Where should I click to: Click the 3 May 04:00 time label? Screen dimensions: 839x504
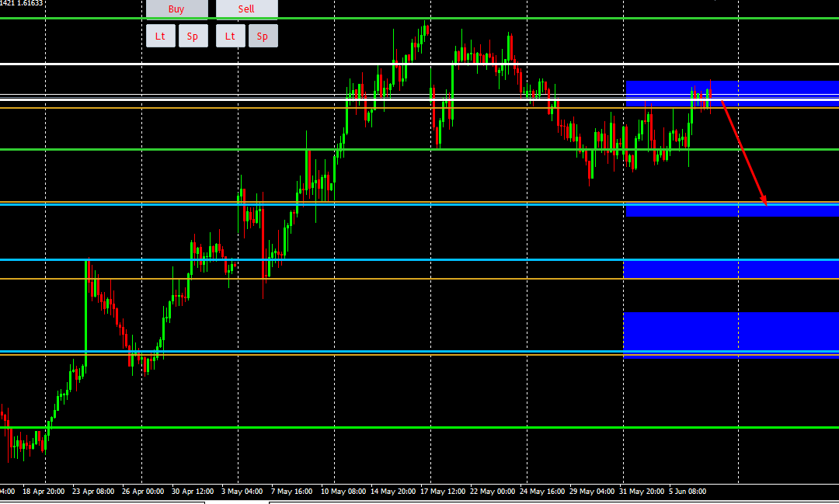pos(242,492)
